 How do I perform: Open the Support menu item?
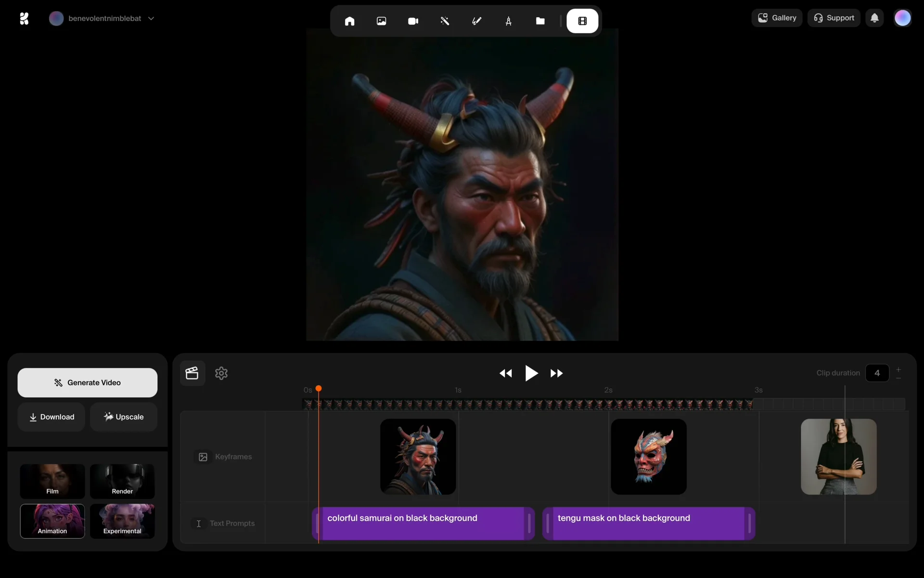(x=834, y=18)
